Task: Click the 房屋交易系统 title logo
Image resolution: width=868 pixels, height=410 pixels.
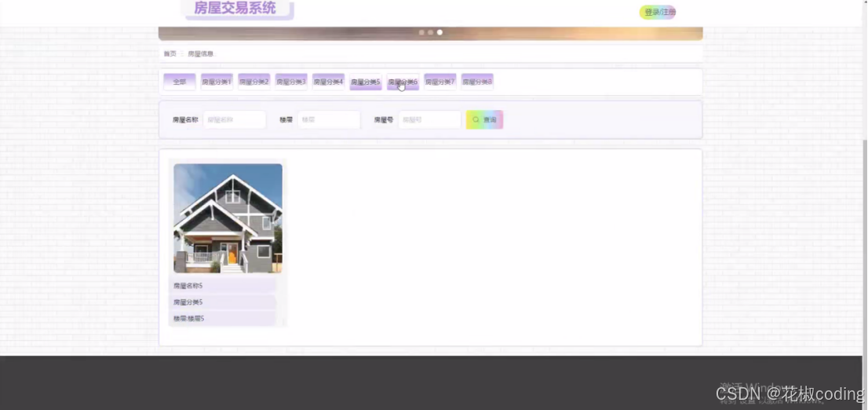Action: click(235, 9)
